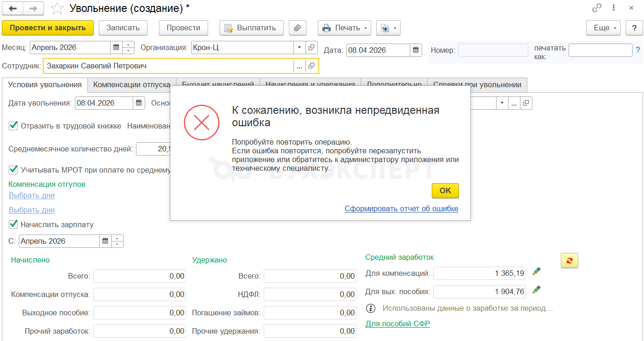Open the Печать dropdown menu
The width and height of the screenshot is (644, 341).
(345, 28)
